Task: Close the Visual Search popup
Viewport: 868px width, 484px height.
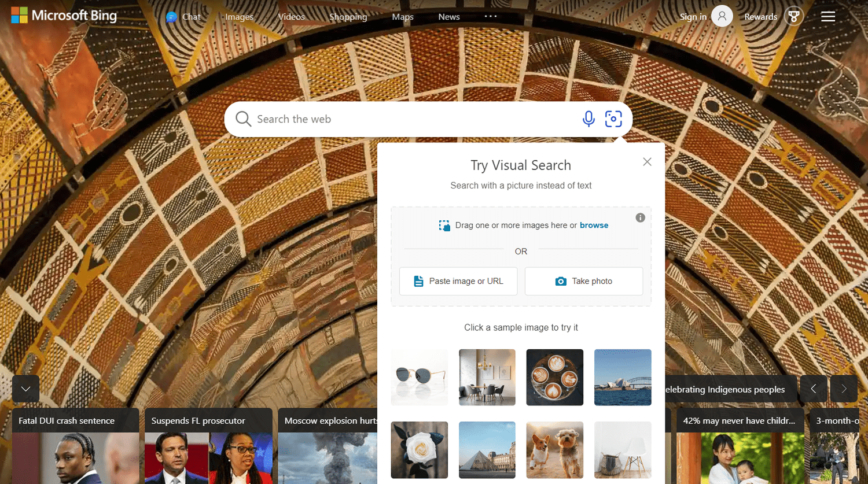Action: [x=647, y=162]
